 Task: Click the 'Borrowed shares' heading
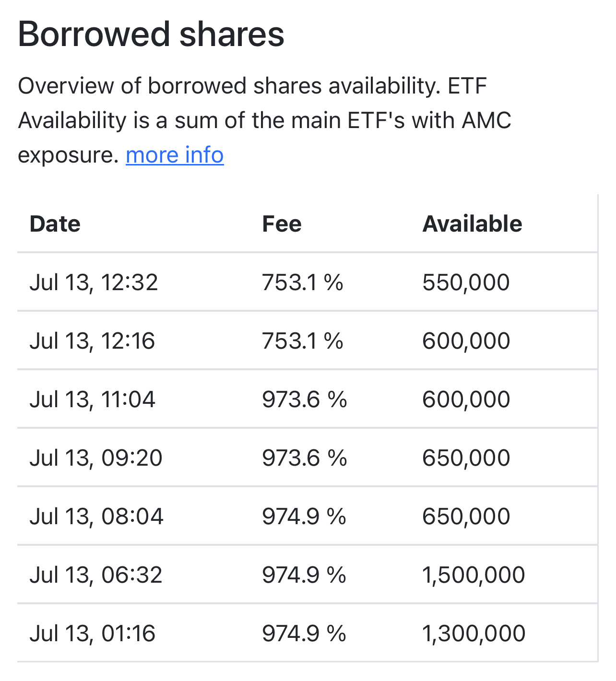click(151, 34)
